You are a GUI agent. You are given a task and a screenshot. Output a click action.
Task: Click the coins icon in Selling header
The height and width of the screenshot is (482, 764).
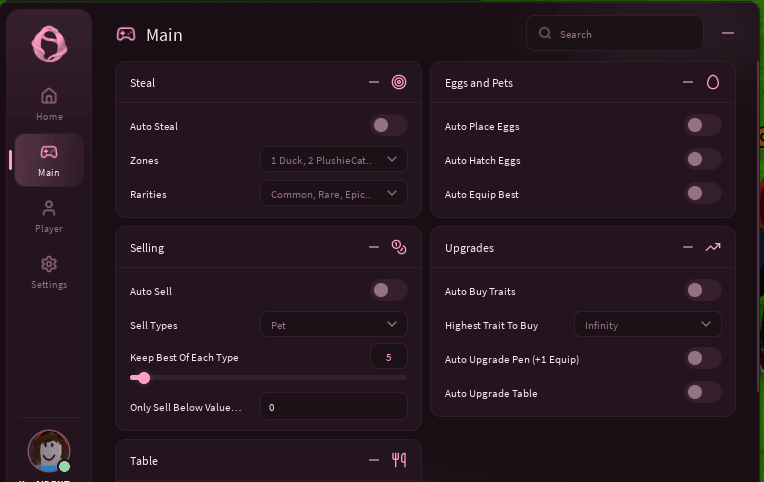click(x=399, y=247)
